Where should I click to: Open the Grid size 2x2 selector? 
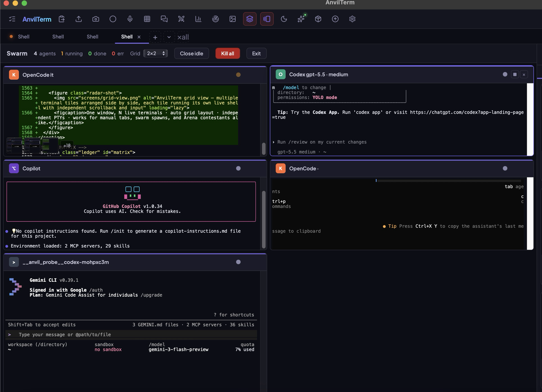155,53
